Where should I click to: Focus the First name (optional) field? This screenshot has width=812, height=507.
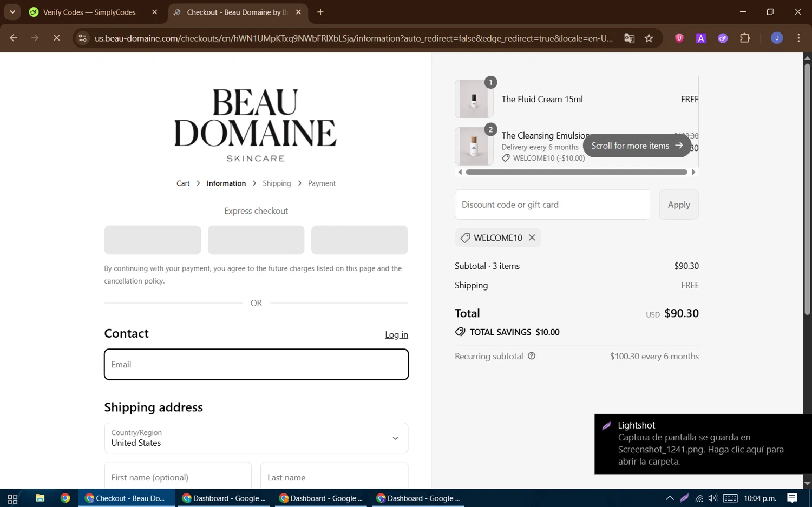[178, 477]
